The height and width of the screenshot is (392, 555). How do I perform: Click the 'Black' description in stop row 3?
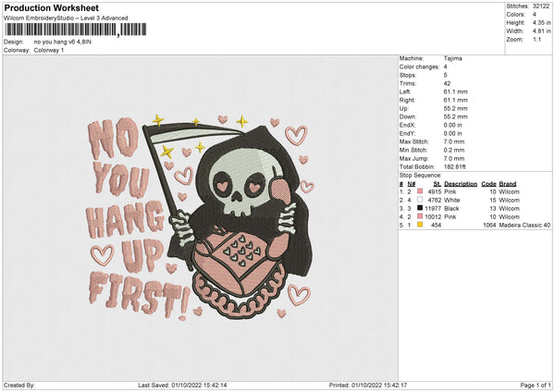(x=451, y=208)
